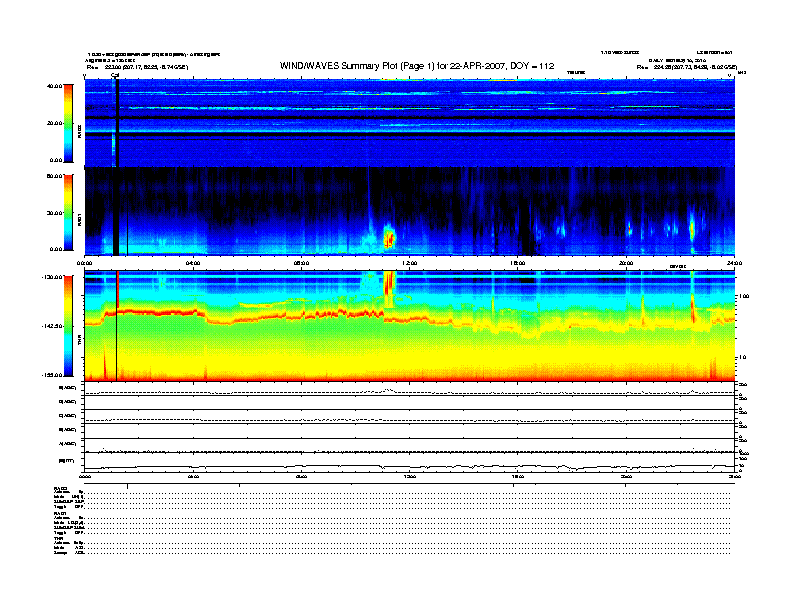The height and width of the screenshot is (612, 792).
Task: Click the 10 frequency label beside the TNR panel
Action: [x=742, y=358]
